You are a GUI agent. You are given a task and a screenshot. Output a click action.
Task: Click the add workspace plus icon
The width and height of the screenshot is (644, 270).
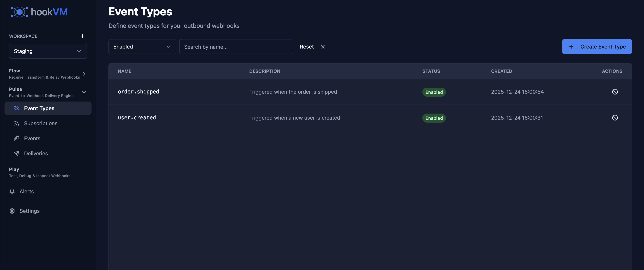click(x=82, y=36)
